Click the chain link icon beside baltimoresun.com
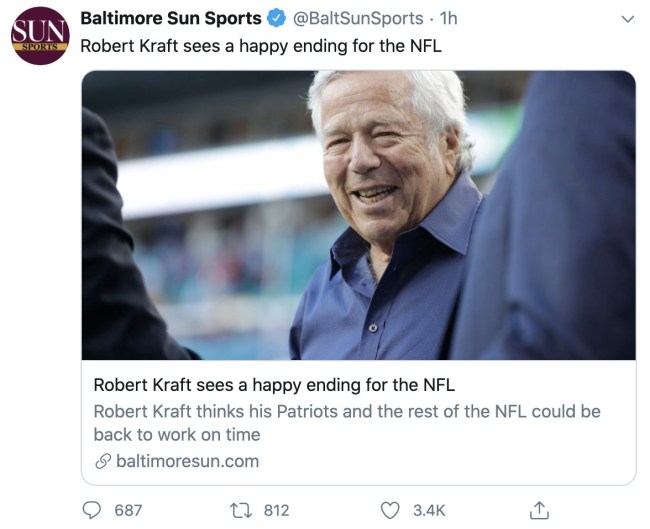 (x=102, y=461)
